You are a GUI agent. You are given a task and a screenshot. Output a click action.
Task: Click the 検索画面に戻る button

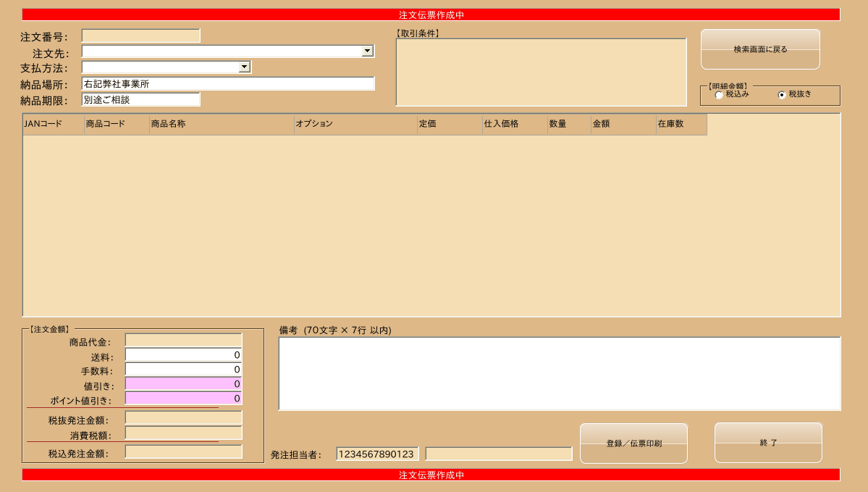coord(760,49)
